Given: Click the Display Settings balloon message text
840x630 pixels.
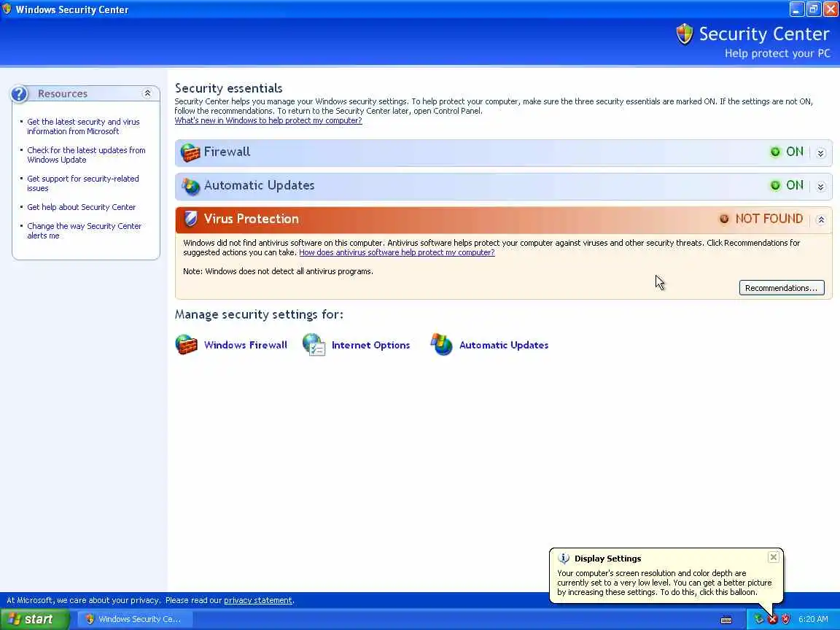Looking at the screenshot, I should pyautogui.click(x=664, y=583).
